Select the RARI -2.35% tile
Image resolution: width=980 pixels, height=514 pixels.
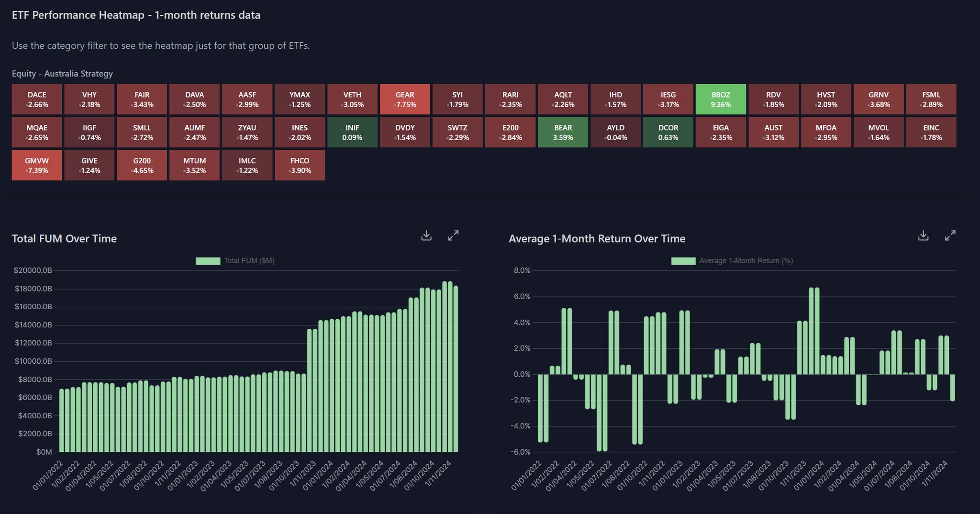point(510,99)
